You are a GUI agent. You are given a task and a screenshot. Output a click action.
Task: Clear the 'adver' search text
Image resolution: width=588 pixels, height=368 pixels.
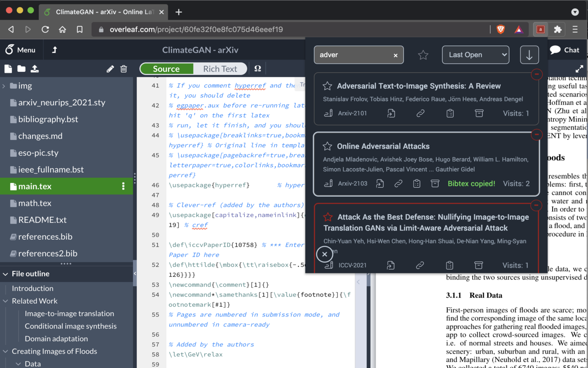pos(396,55)
